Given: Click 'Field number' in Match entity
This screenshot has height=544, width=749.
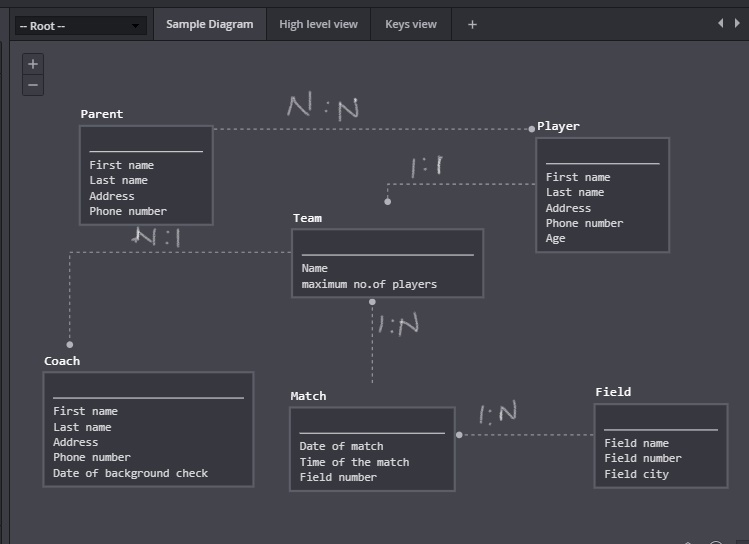Looking at the screenshot, I should [x=338, y=477].
